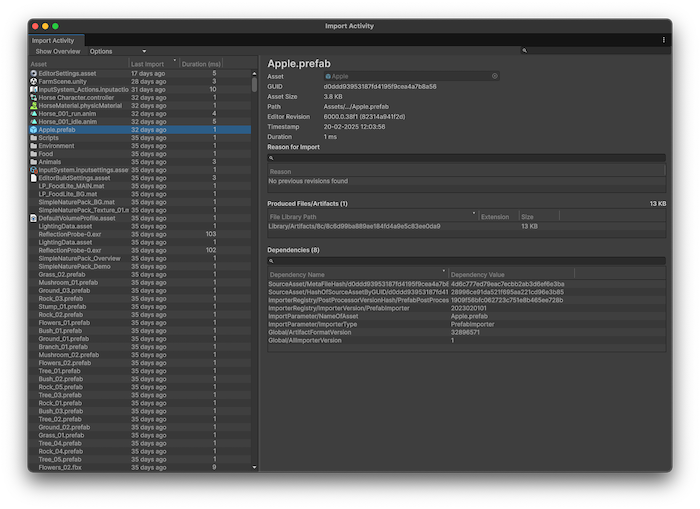Click the Scripts folder icon
This screenshot has width=700, height=509.
click(34, 138)
